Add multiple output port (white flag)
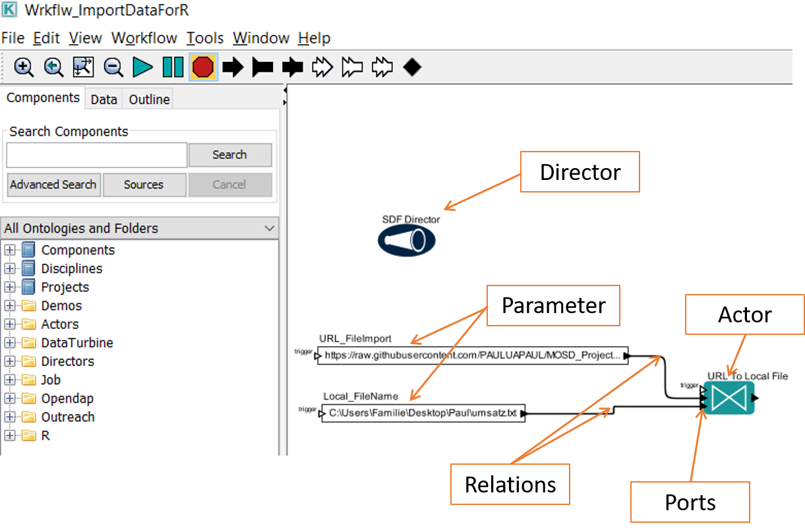The width and height of the screenshot is (805, 532). (x=353, y=67)
